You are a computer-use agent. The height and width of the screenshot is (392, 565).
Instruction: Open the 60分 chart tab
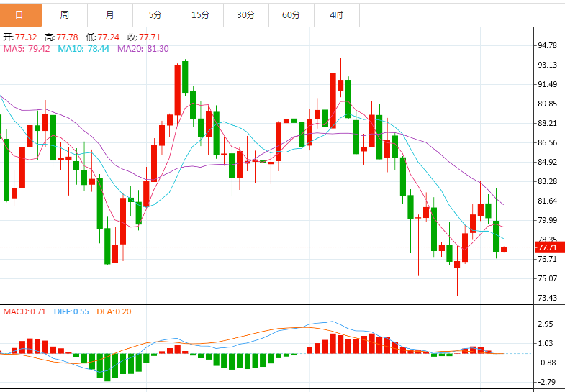click(x=291, y=15)
